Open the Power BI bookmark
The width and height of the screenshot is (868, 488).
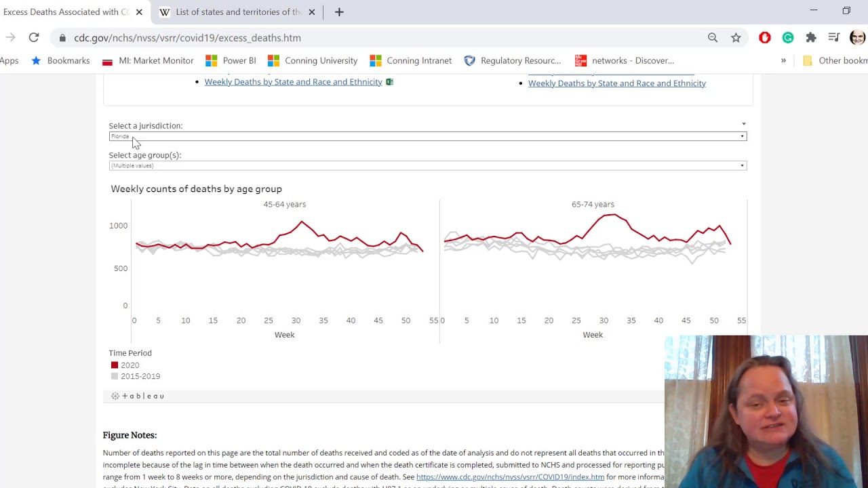231,60
